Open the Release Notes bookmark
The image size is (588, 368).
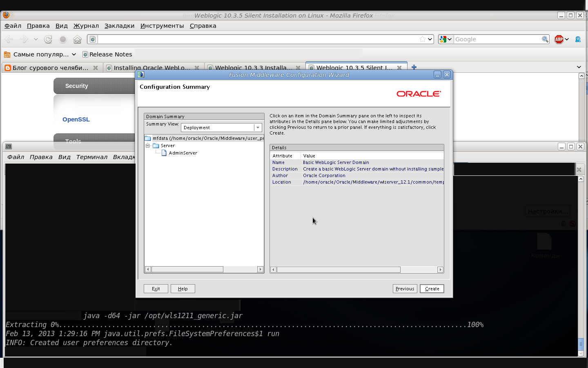[107, 54]
